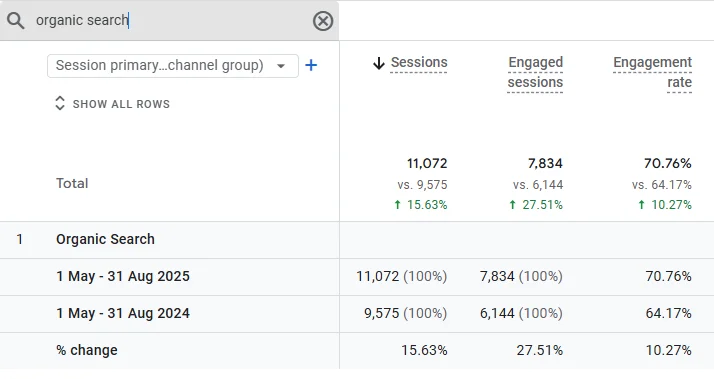Add a secondary dimension with plus icon

tap(311, 65)
